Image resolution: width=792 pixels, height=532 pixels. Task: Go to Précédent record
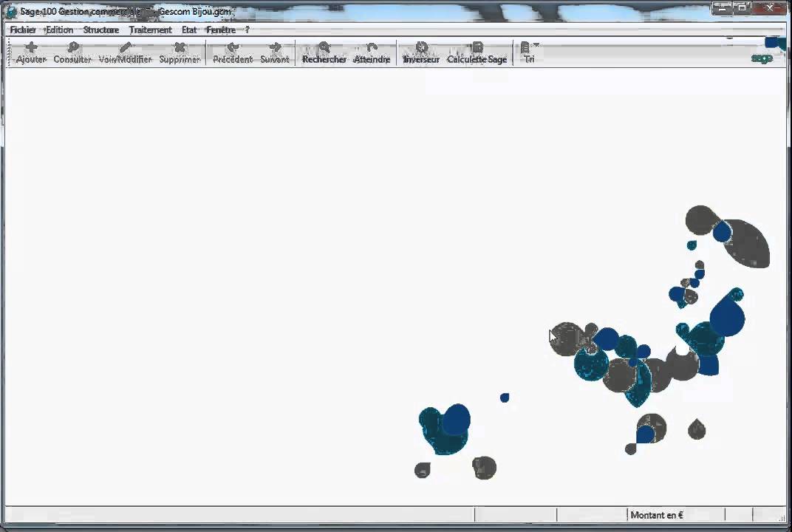pyautogui.click(x=232, y=52)
